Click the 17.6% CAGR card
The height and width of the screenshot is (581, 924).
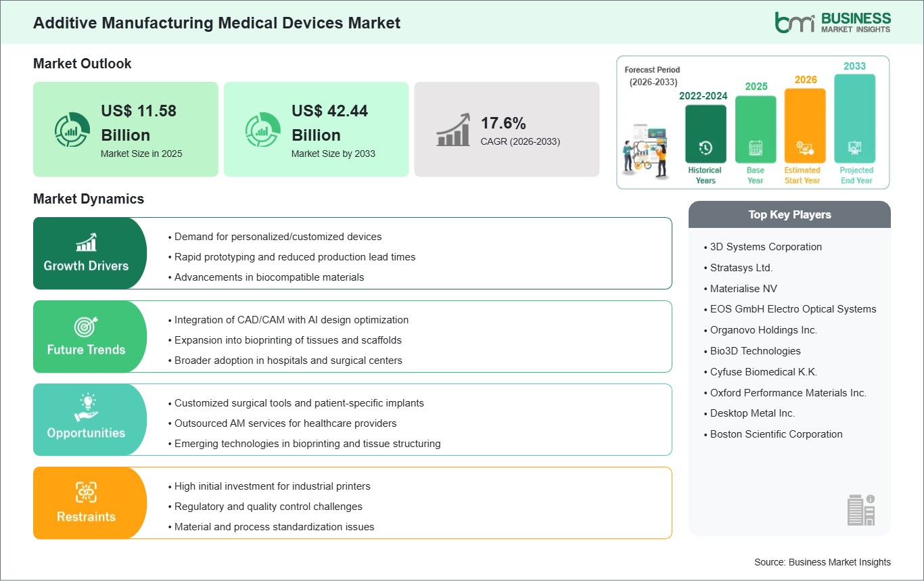(x=507, y=129)
